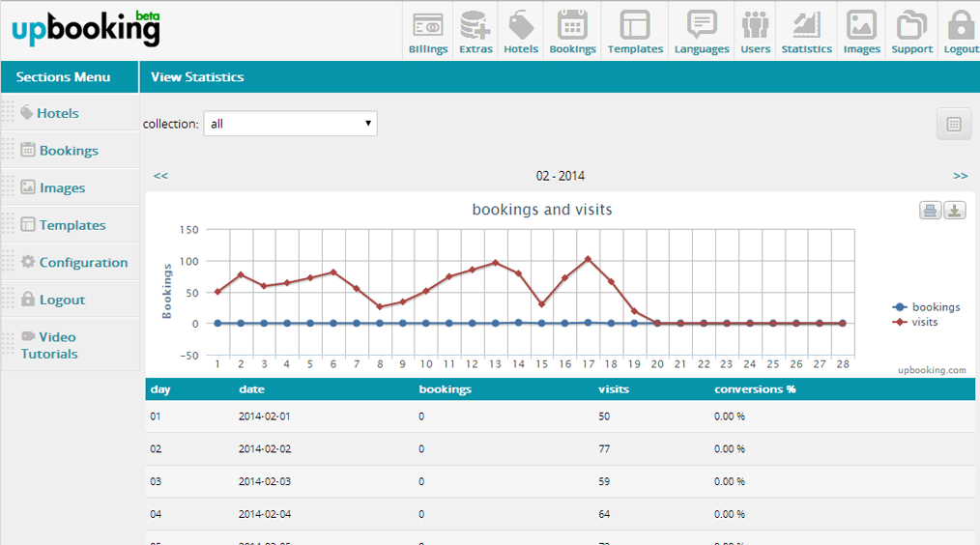Open Hotels from the top toolbar
The height and width of the screenshot is (545, 980).
(521, 31)
